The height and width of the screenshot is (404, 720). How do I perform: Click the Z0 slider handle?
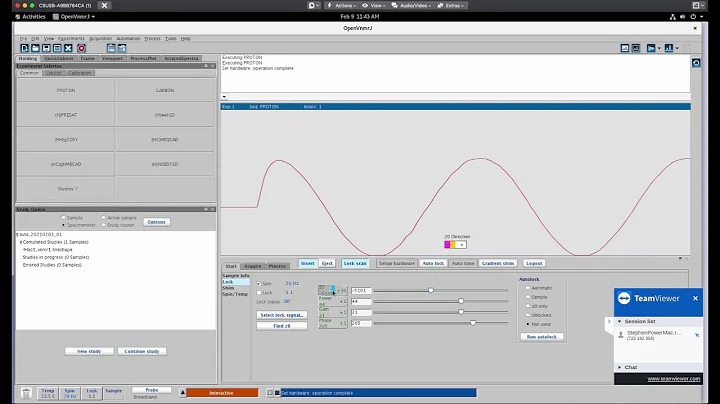[431, 290]
